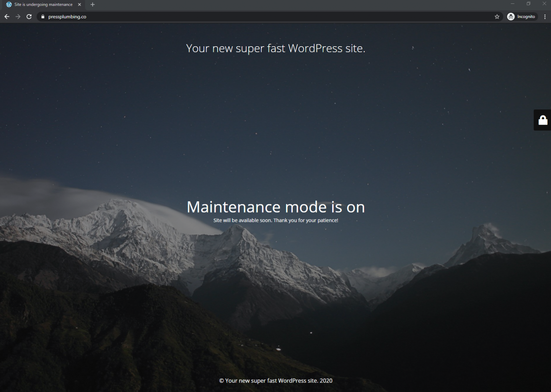This screenshot has height=392, width=551.
Task: Click the padlock site info icon in address bar
Action: coord(43,16)
